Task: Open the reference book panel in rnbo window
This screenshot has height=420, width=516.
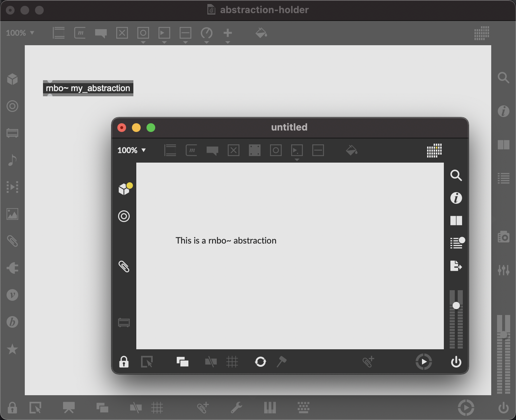Action: 456,221
